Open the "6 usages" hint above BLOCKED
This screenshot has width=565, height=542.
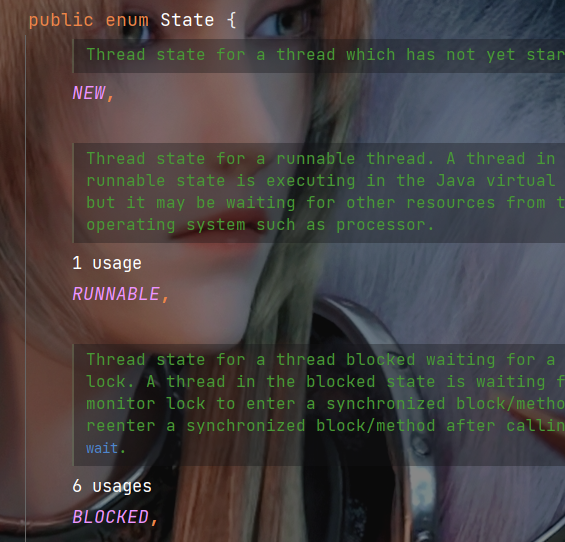coord(112,486)
